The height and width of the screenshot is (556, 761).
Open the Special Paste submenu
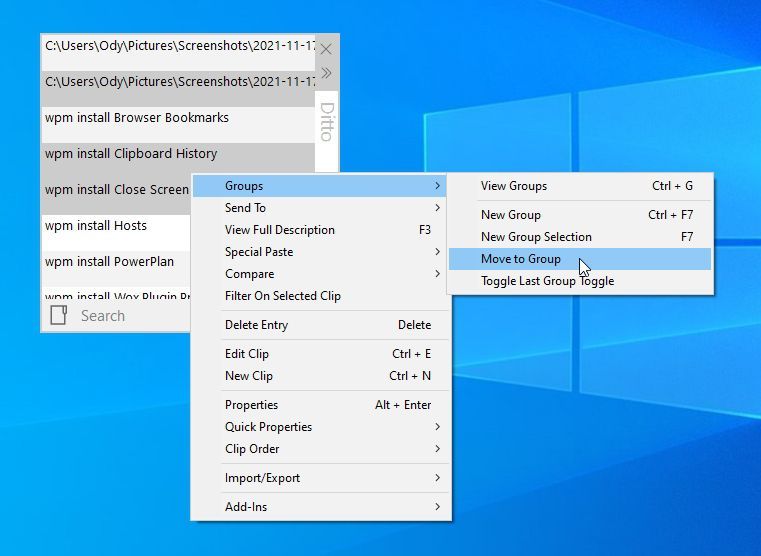point(320,252)
